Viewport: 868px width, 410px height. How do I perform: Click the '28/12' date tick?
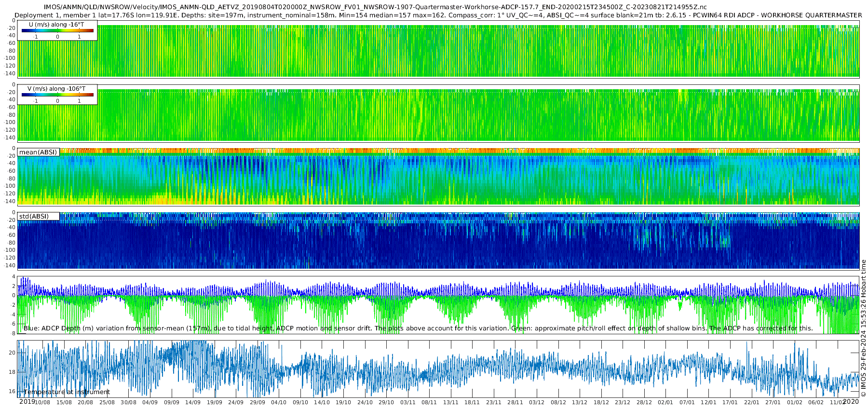click(644, 402)
